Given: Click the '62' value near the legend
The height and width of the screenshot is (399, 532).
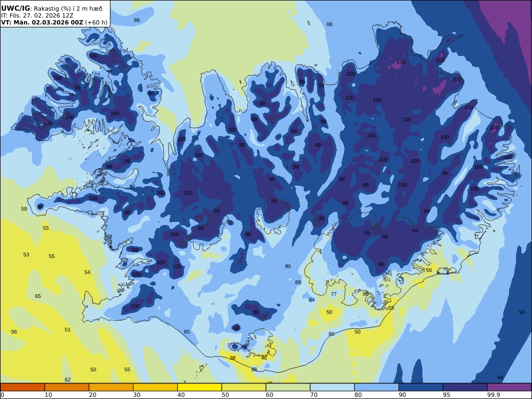Looking at the screenshot, I should [x=68, y=380].
